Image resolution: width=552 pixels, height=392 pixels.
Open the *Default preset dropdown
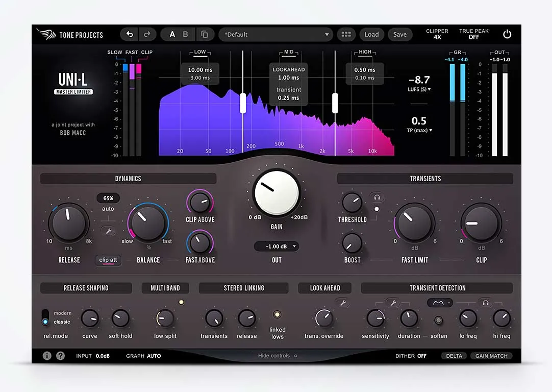[275, 34]
